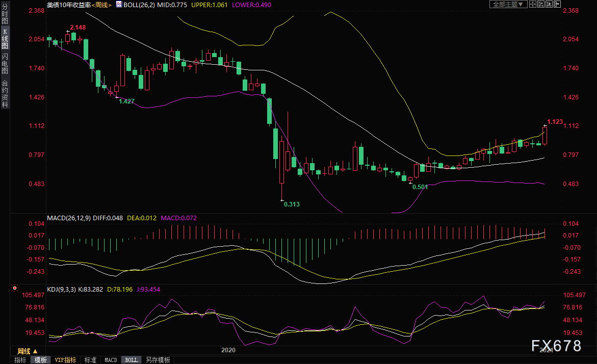
Task: Switch to 分时图 sidebar tab
Action: (5, 14)
